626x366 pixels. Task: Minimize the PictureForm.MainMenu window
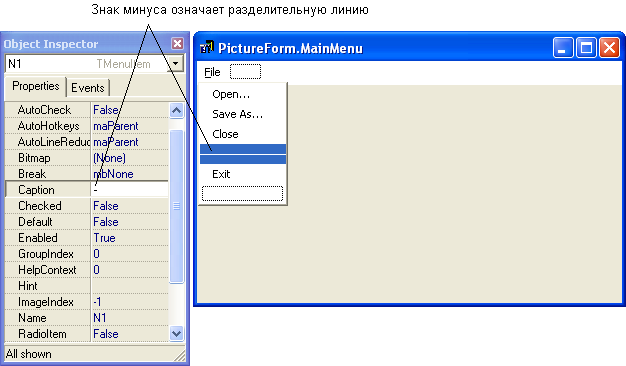(x=563, y=48)
